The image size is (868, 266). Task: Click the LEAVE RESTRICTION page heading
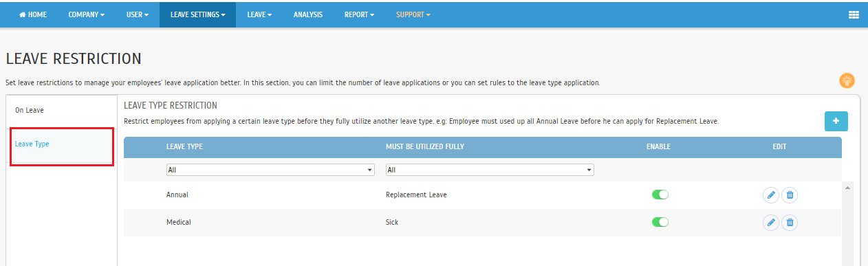tap(74, 59)
